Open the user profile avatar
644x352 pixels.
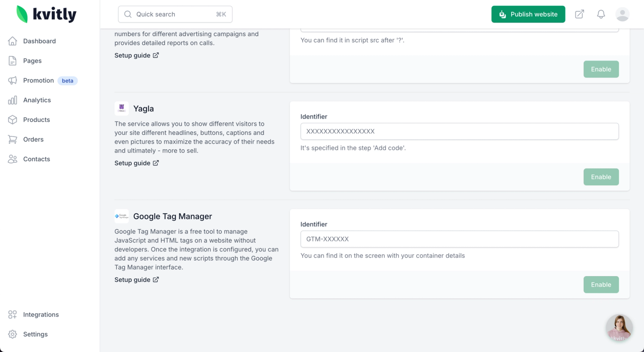click(x=622, y=14)
